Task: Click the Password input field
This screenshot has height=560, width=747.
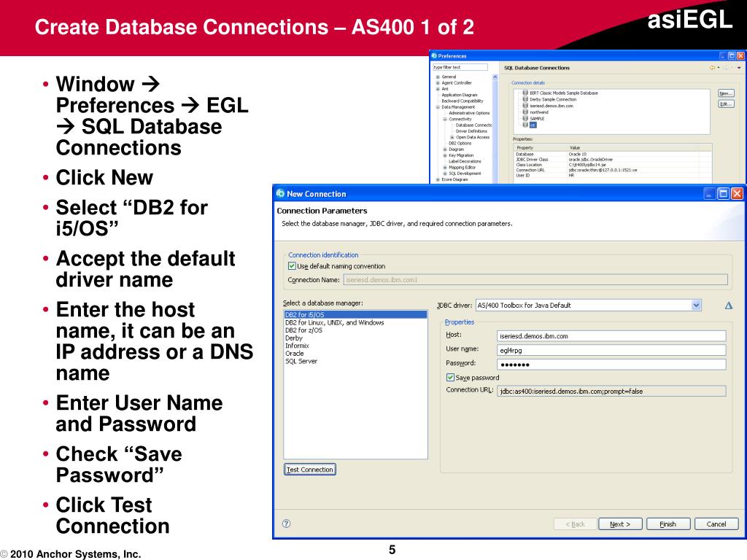Action: pos(611,365)
